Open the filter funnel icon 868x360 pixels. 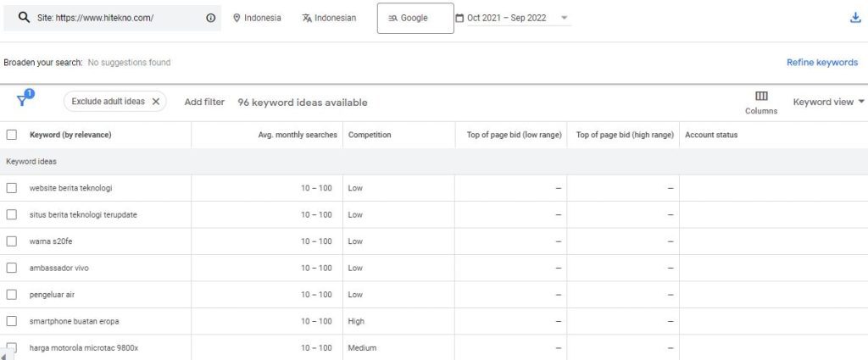coord(22,100)
